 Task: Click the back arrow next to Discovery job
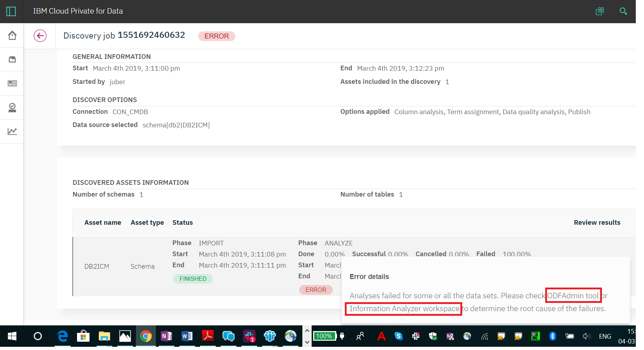tap(40, 36)
